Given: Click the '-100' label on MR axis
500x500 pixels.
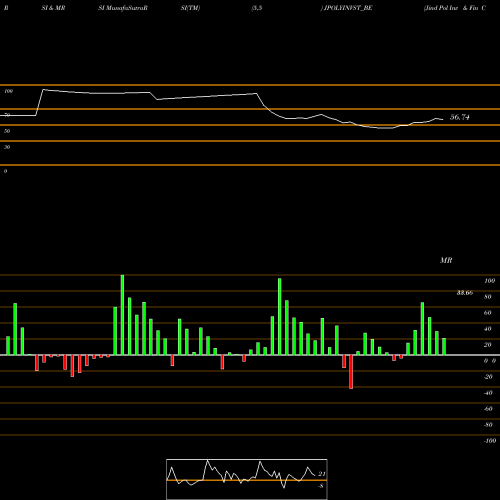Looking at the screenshot, I should coord(490,441).
